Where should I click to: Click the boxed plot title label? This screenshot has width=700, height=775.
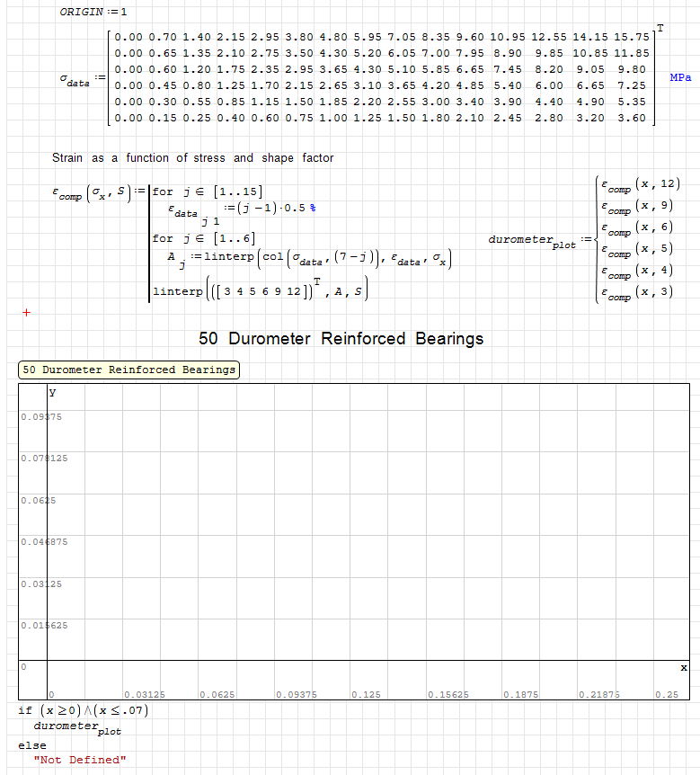pos(128,370)
